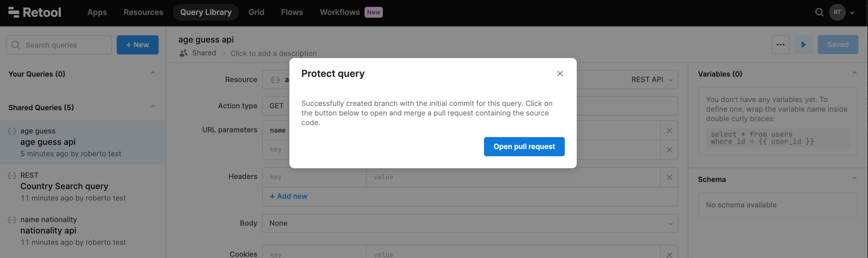
Task: Collapse the Your Queries section
Action: pyautogui.click(x=153, y=73)
